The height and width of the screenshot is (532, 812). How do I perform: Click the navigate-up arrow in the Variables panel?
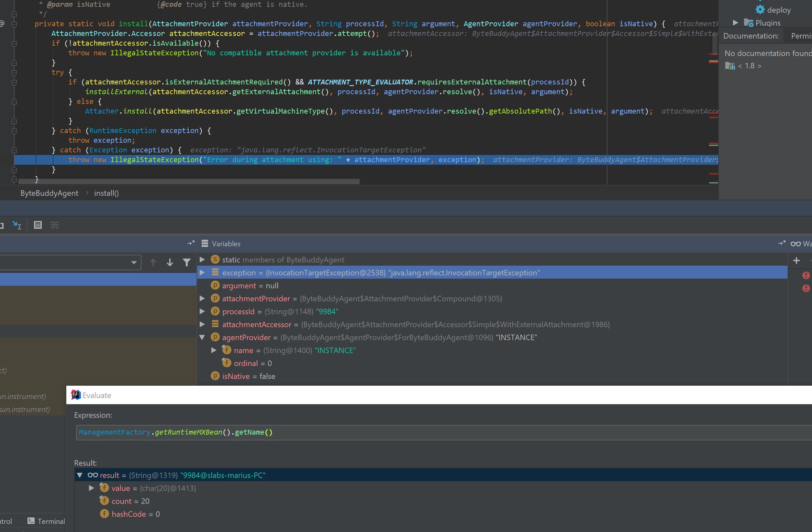153,262
